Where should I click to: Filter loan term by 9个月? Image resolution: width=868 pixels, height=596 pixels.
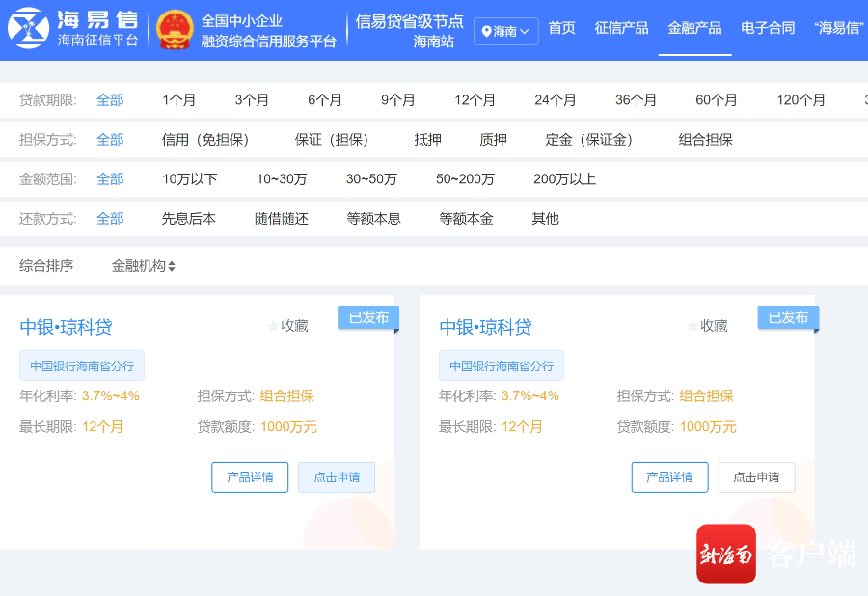coord(398,100)
